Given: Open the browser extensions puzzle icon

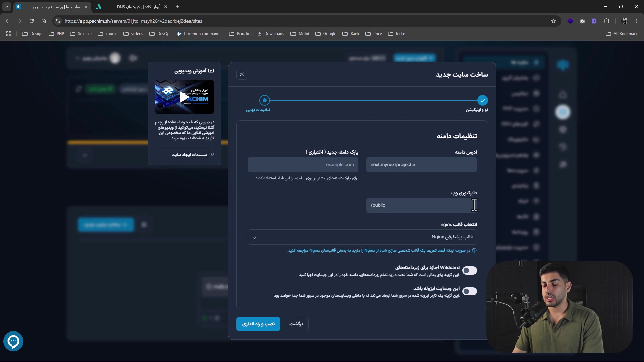Looking at the screenshot, I should click(606, 21).
